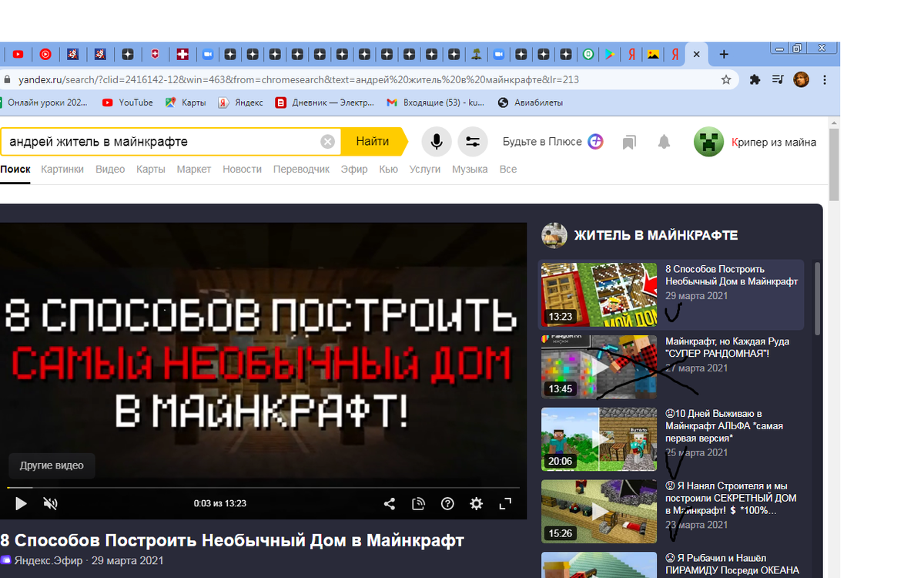View site info via the lock icon
This screenshot has height=578, width=924.
(x=7, y=79)
